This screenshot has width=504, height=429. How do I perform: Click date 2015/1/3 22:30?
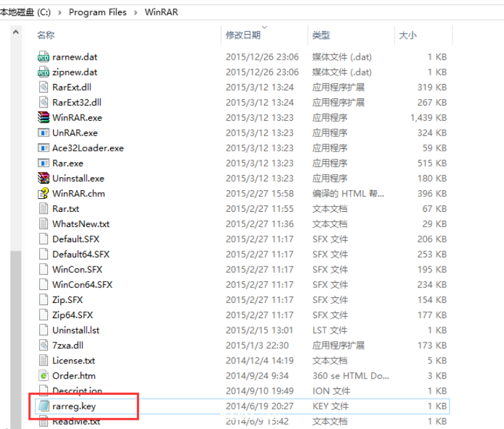(x=257, y=346)
